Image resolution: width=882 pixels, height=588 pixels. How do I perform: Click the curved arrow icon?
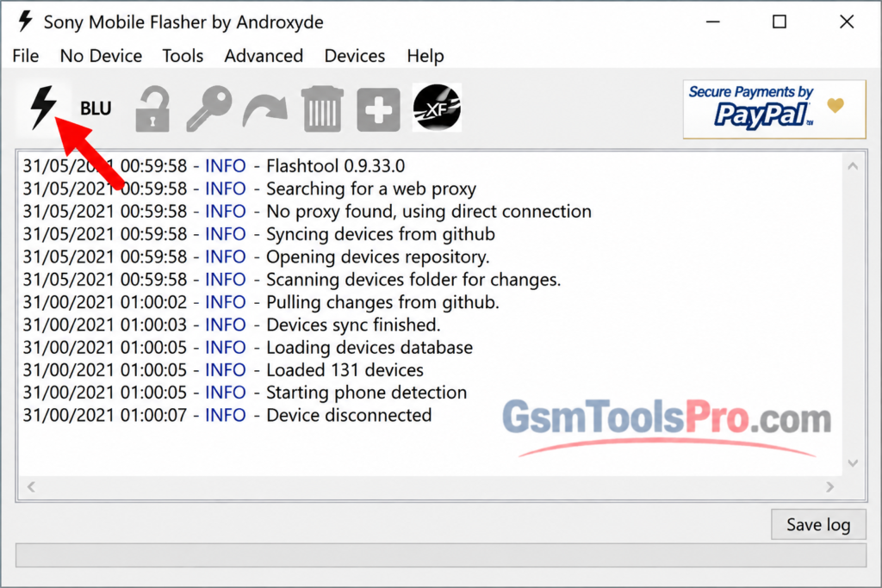click(265, 109)
